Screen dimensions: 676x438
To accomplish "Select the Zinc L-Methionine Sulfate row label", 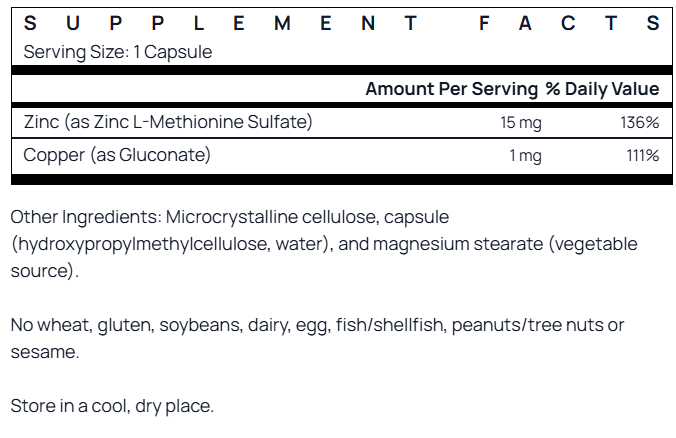I will pyautogui.click(x=168, y=122).
